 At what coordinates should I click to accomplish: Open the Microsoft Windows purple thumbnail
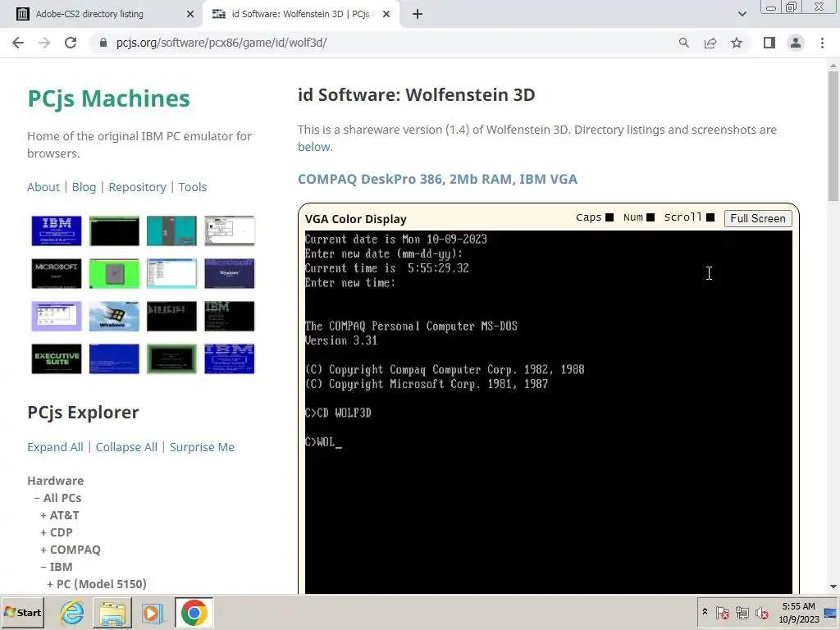pyautogui.click(x=230, y=274)
